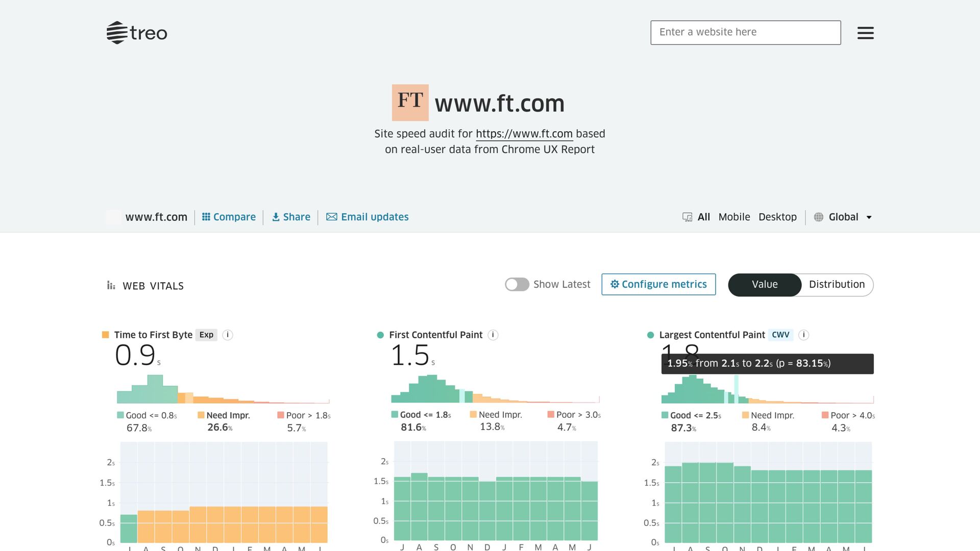
Task: Click the Time to First Byte title
Action: click(x=153, y=335)
